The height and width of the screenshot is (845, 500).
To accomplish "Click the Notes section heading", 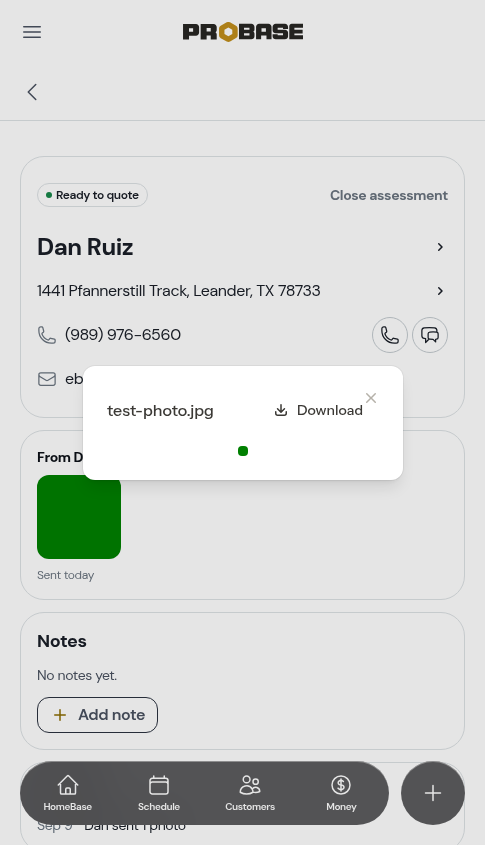I will pyautogui.click(x=62, y=641).
